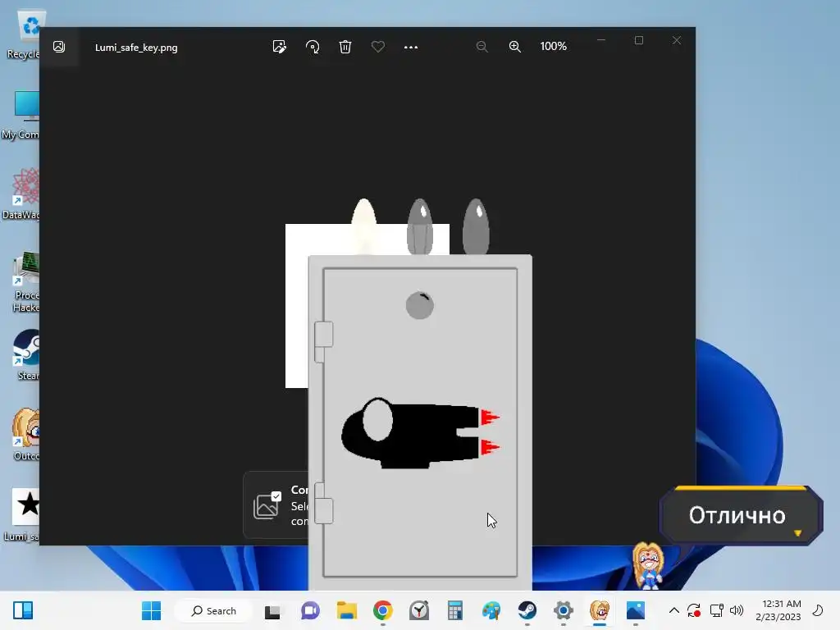Open Task View on the taskbar
Screen dimensions: 840x630
(272, 610)
